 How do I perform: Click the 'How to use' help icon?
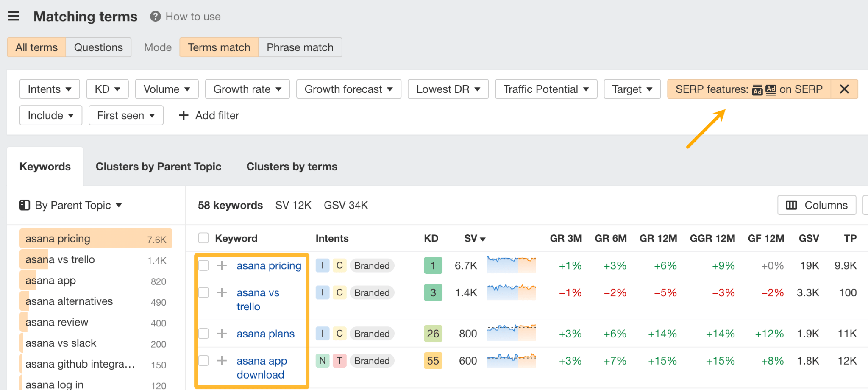click(155, 16)
